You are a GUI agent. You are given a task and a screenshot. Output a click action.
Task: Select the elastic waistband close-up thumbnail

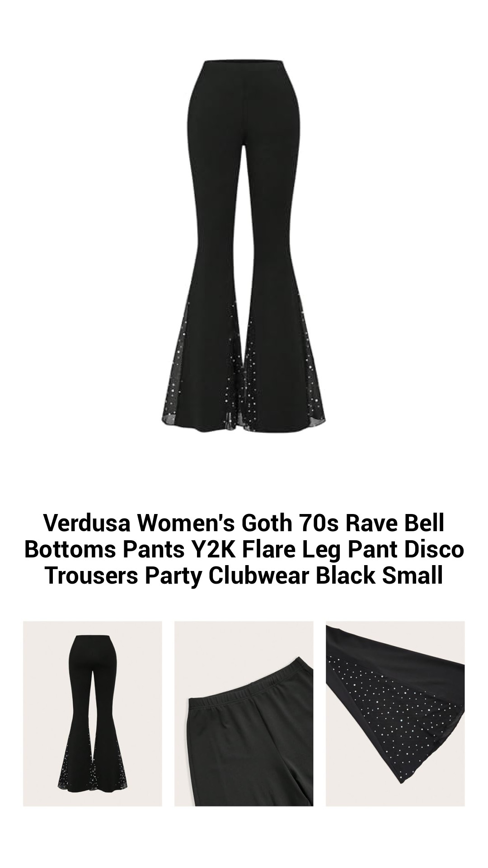coord(244,713)
